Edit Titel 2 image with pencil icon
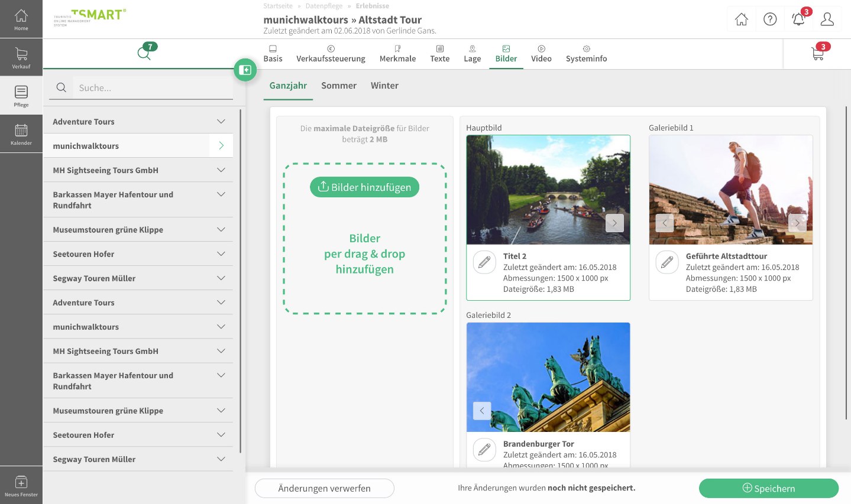 coord(484,262)
